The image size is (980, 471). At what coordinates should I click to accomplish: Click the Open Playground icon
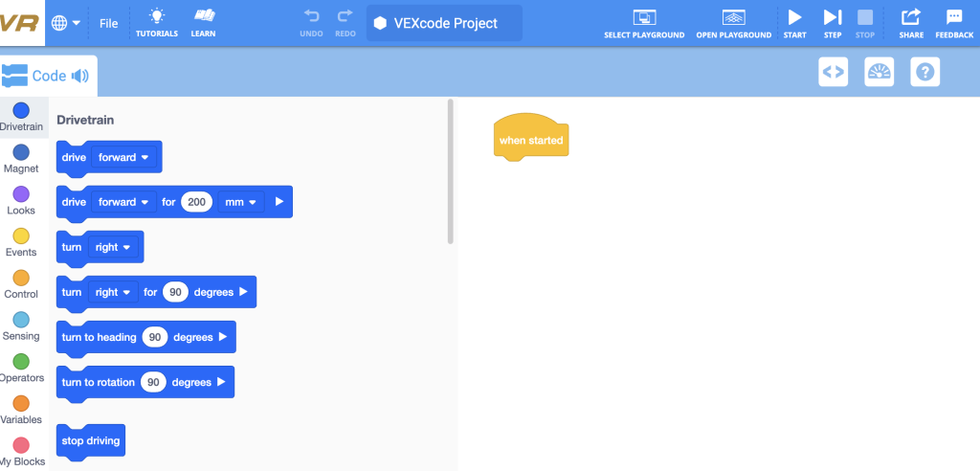click(734, 17)
